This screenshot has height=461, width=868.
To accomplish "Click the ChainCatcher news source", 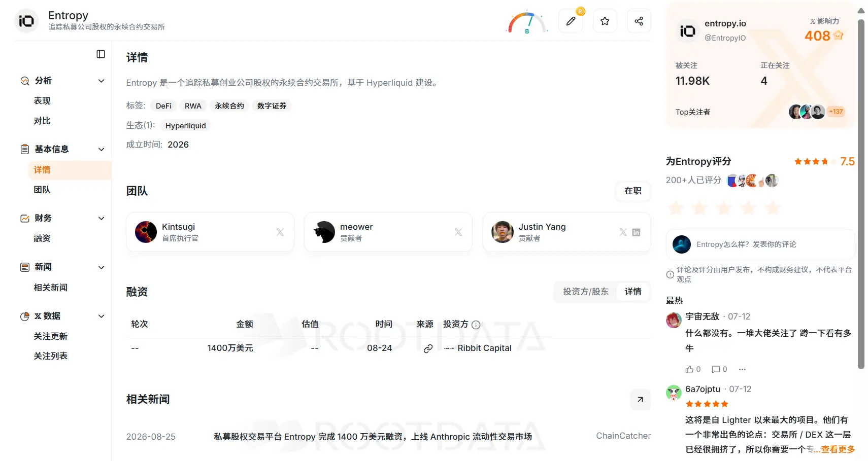I will [x=623, y=436].
